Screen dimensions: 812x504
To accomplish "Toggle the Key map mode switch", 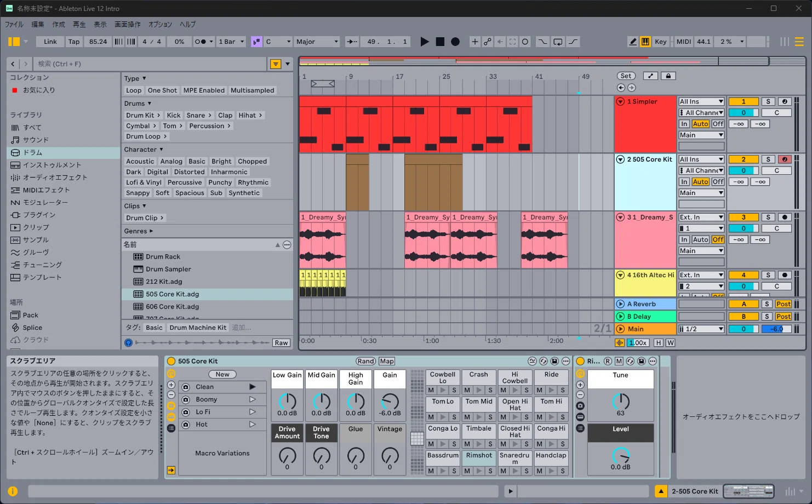I will tap(661, 42).
